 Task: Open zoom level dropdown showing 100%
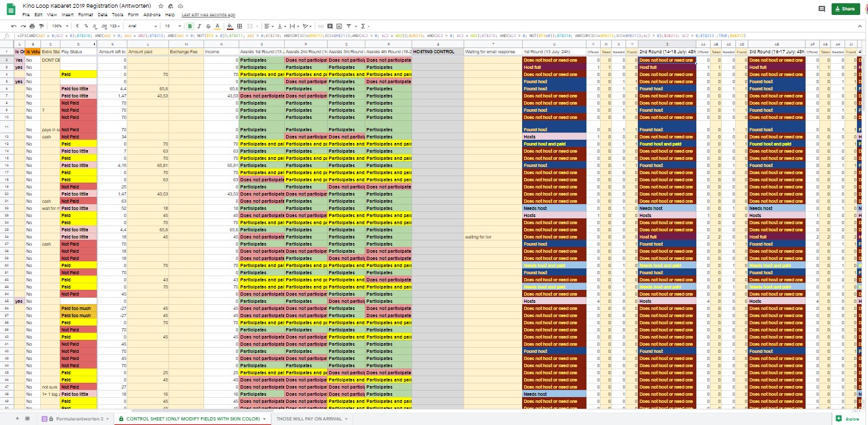[x=60, y=26]
